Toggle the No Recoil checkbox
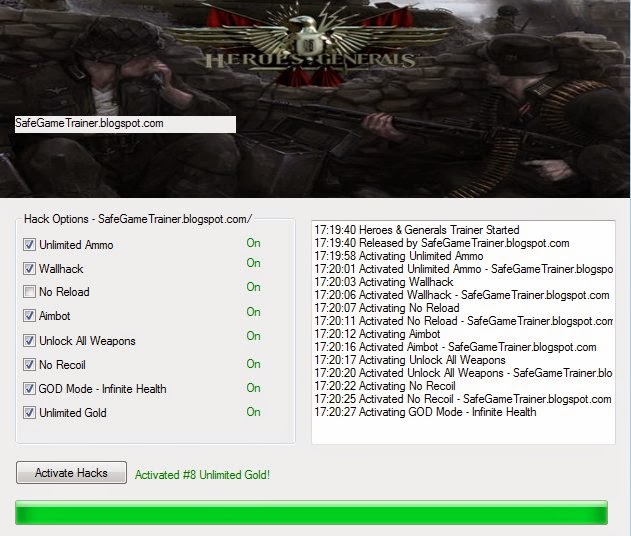631x536 pixels. 29,365
